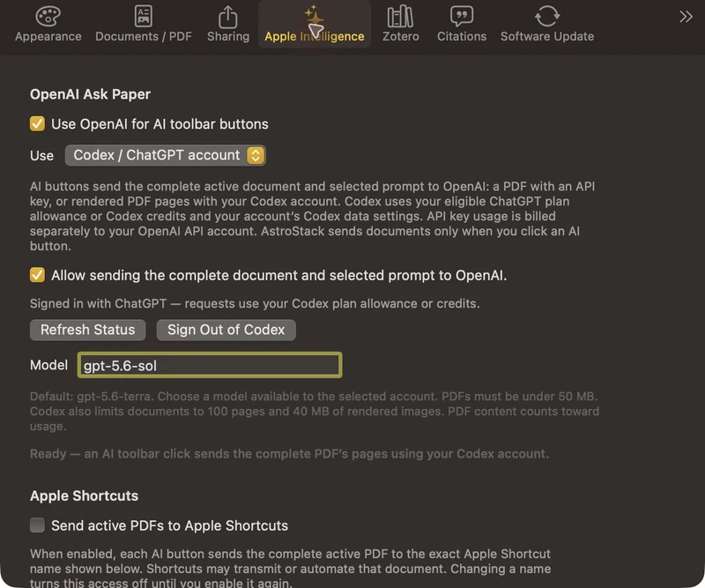
Task: Uncheck Use OpenAI for AI toolbar buttons
Action: [x=37, y=123]
